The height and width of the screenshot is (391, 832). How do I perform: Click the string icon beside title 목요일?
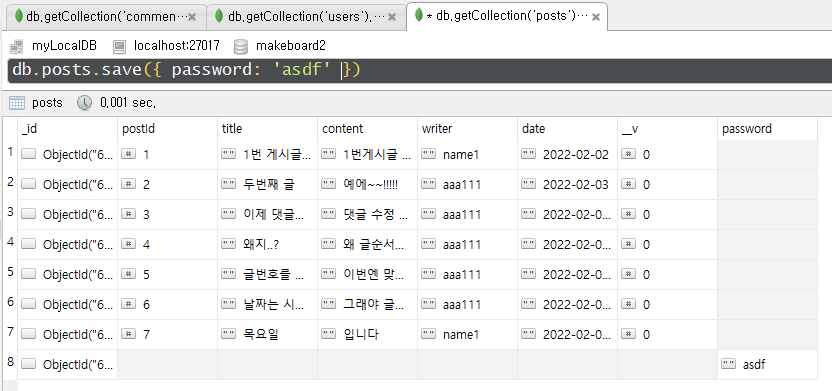tap(229, 334)
